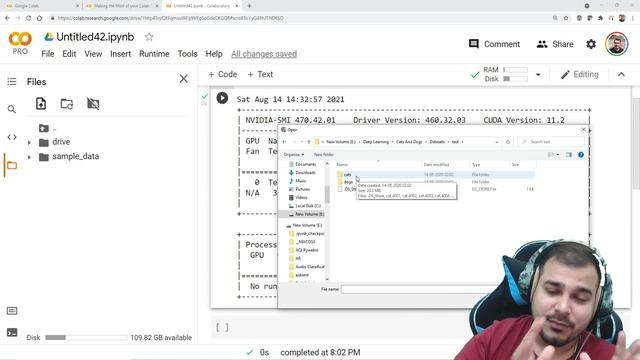The width and height of the screenshot is (640, 360).
Task: Add a new browser tab
Action: (249, 6)
